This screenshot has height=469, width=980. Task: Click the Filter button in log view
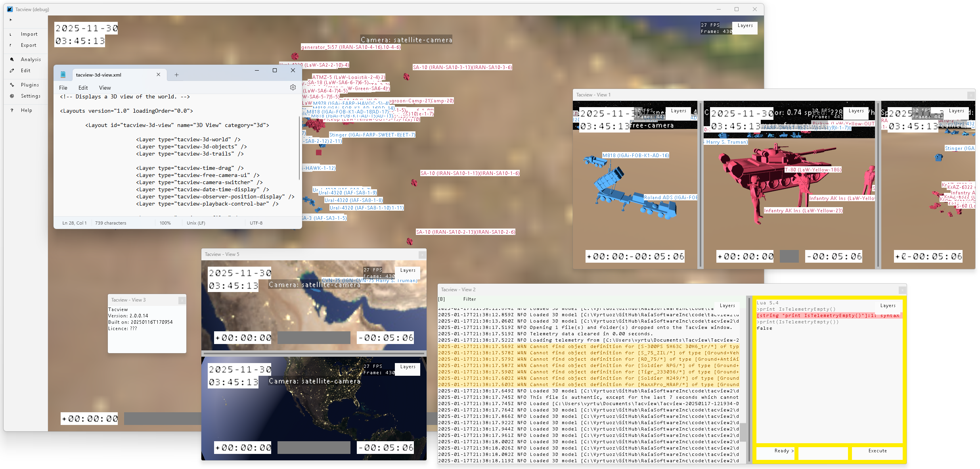point(469,299)
